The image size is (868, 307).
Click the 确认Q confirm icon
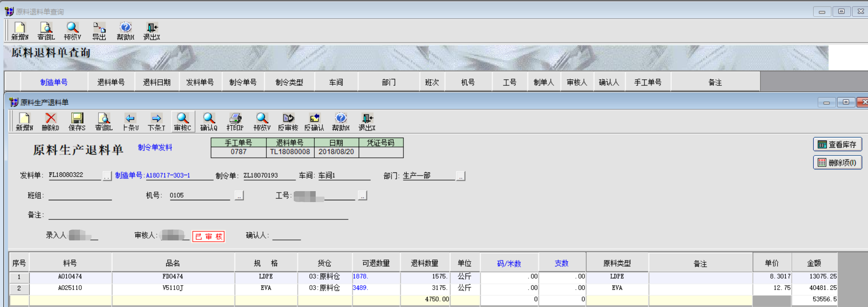point(209,122)
